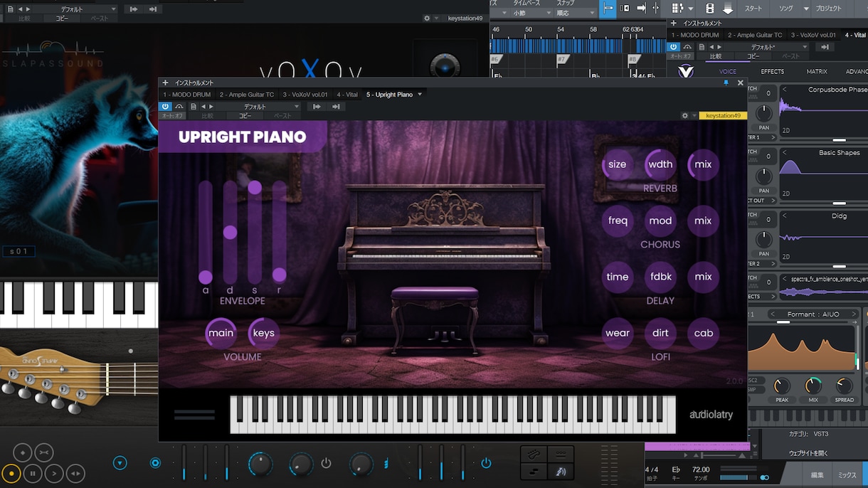
Task: Toggle power button in Upright Piano window
Action: (165, 107)
